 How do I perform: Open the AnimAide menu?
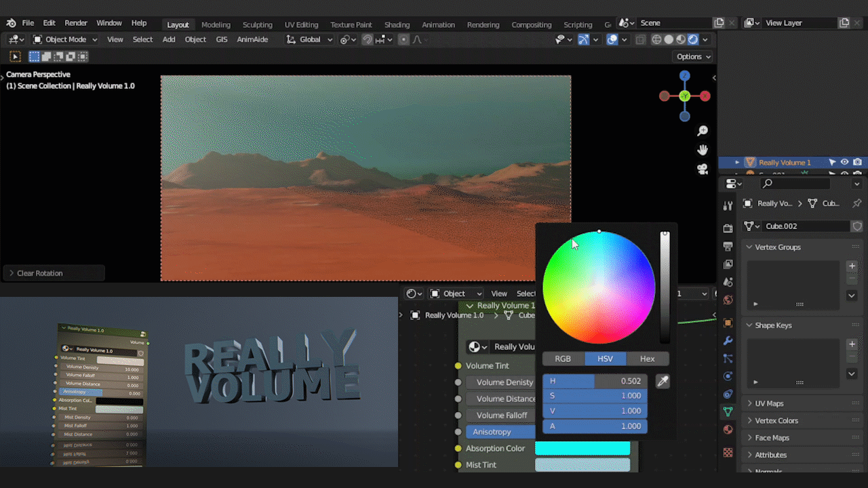[x=252, y=39]
